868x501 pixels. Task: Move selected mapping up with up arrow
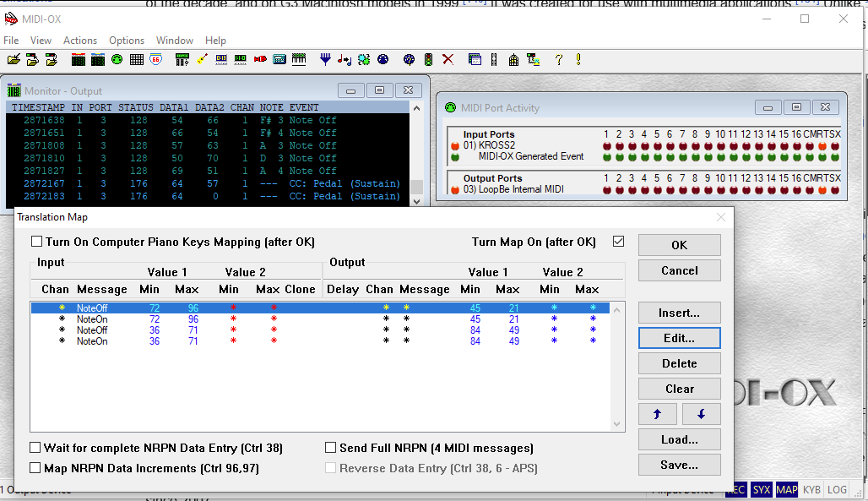658,414
